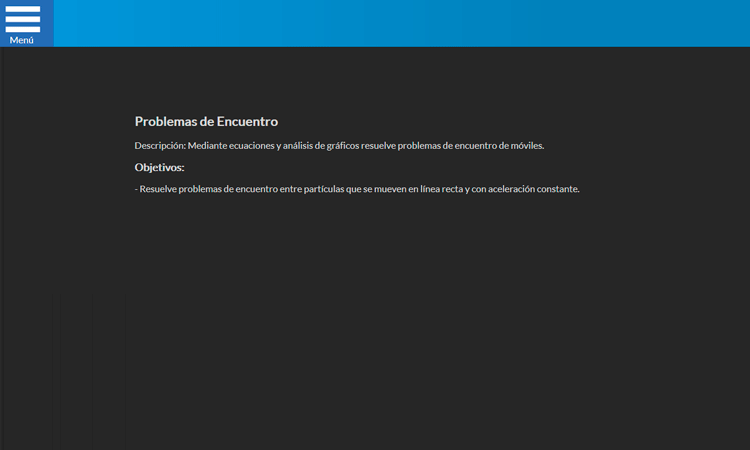Click the bottom bar of the hamburger icon
The height and width of the screenshot is (450, 750).
tap(23, 29)
